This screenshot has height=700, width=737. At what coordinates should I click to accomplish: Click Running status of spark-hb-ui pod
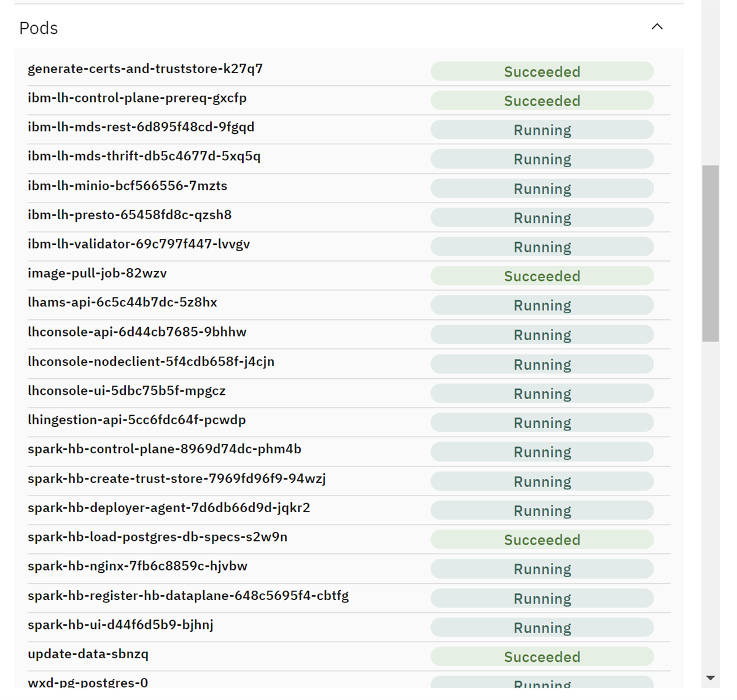[x=542, y=628]
